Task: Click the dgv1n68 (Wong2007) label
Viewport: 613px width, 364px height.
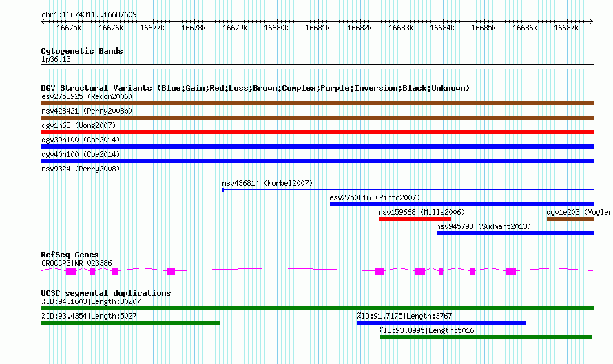Action: pyautogui.click(x=79, y=125)
